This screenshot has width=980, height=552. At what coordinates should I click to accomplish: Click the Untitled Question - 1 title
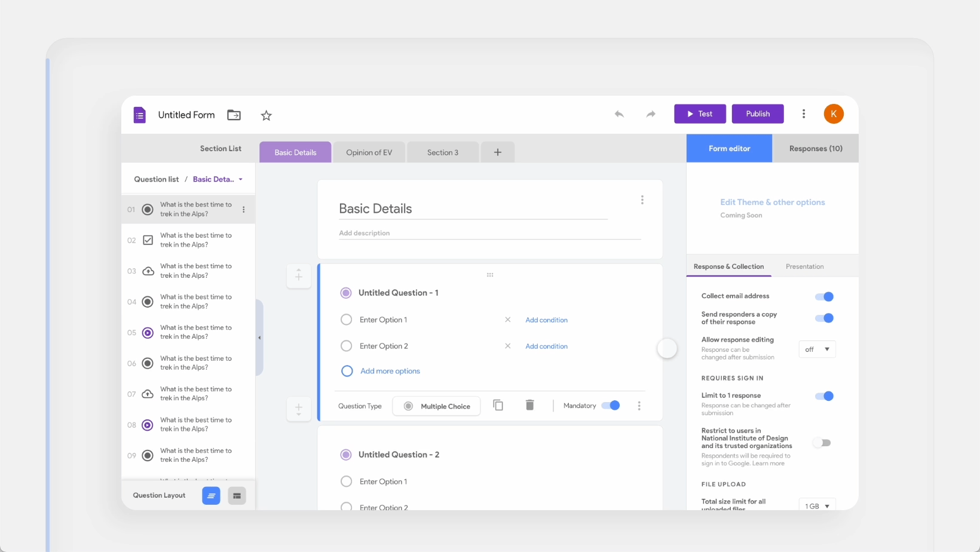[399, 293]
